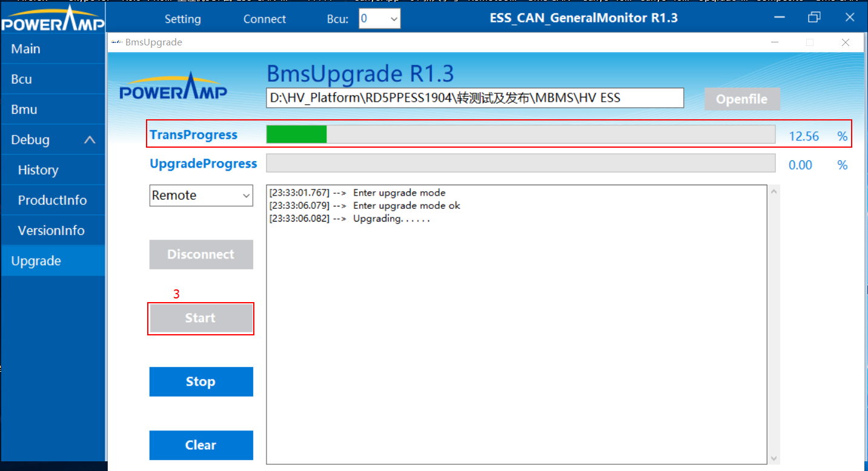The width and height of the screenshot is (868, 471).
Task: Click the 23:33:01.767 Enter upgrade mode line
Action: pos(357,193)
